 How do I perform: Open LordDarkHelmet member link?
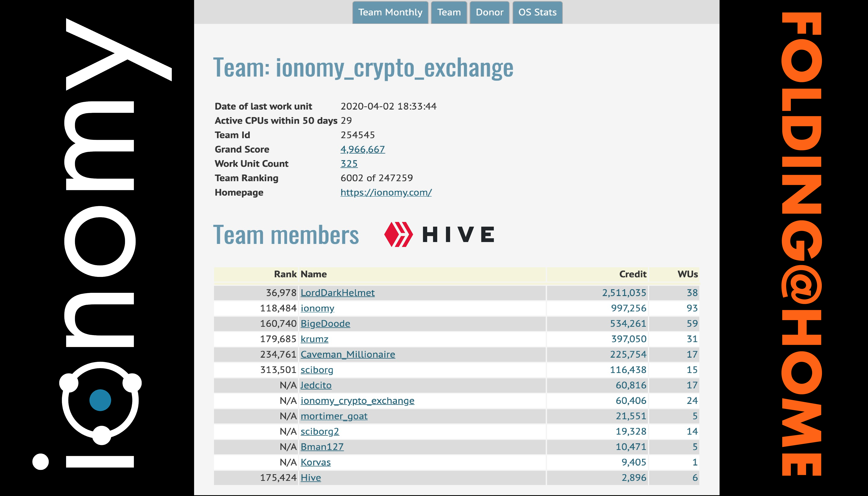pos(338,293)
